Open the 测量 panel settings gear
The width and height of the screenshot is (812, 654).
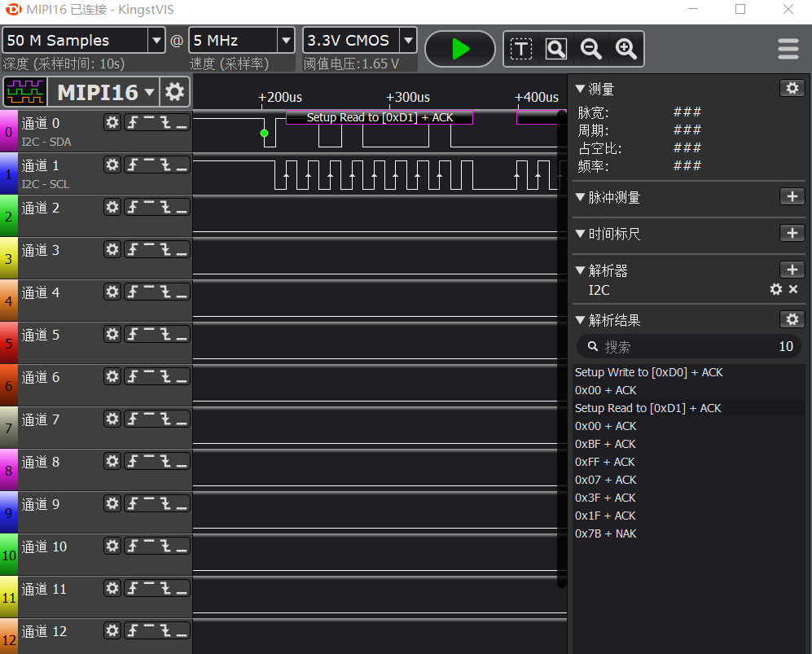click(x=792, y=88)
